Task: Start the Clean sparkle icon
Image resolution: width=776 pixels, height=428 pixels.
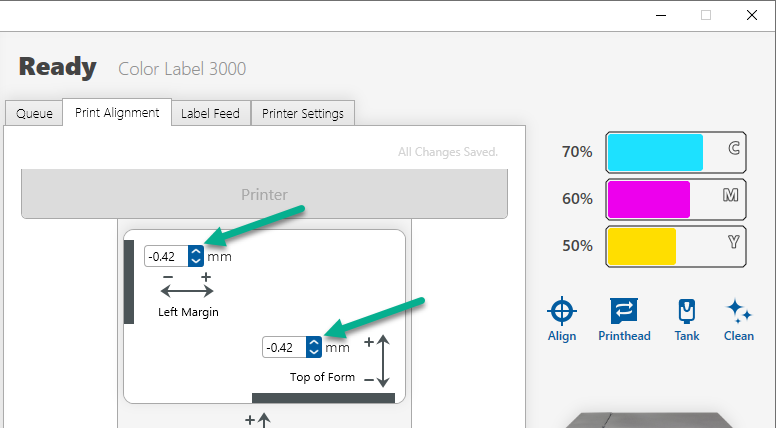Action: [738, 311]
